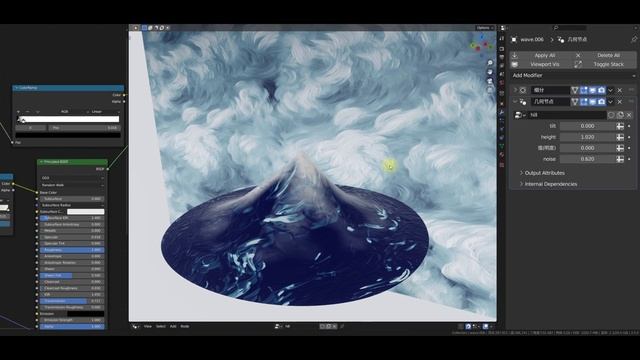Screen dimensions: 640x360
Task: Click Apply All modifiers button
Action: click(541, 56)
